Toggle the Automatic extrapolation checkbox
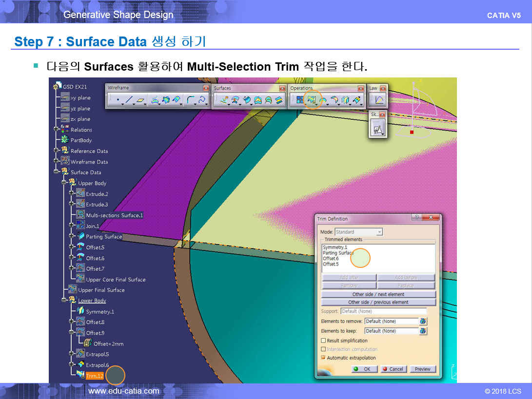 coord(323,358)
